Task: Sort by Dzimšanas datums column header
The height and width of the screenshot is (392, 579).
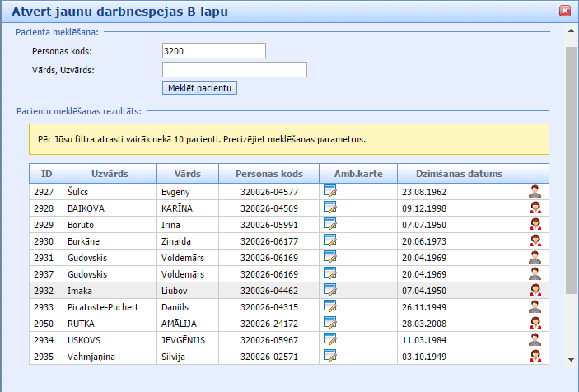Action: 459,174
